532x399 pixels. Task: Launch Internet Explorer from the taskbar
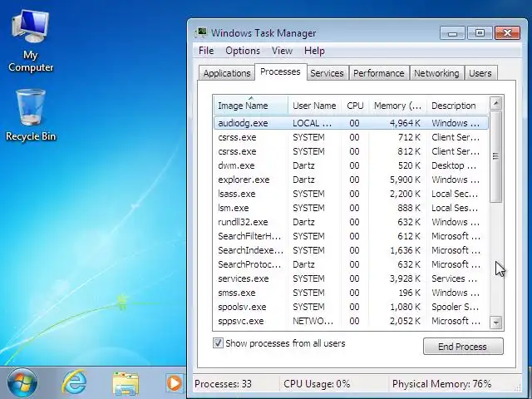pos(75,383)
